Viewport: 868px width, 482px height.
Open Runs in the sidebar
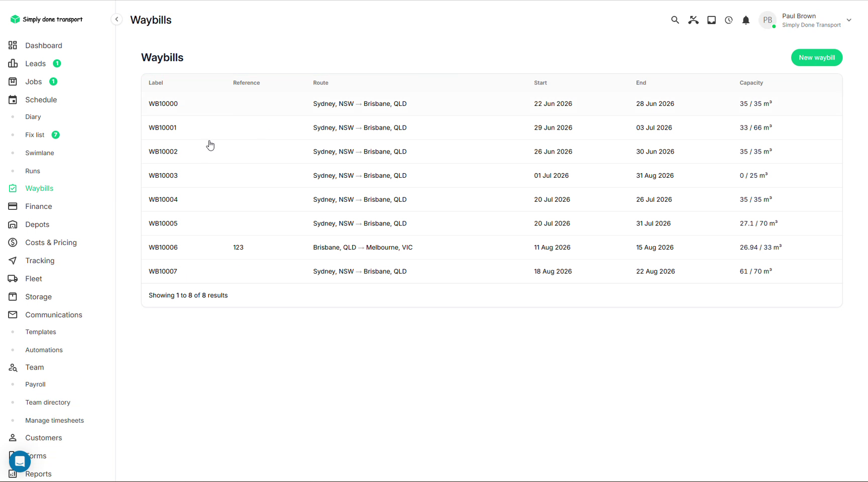(33, 171)
